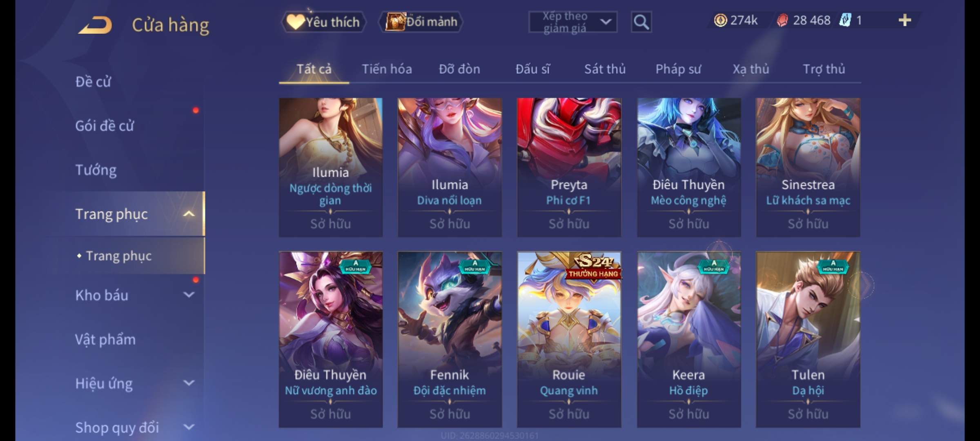Tap the gold coin balance icon

(x=720, y=20)
